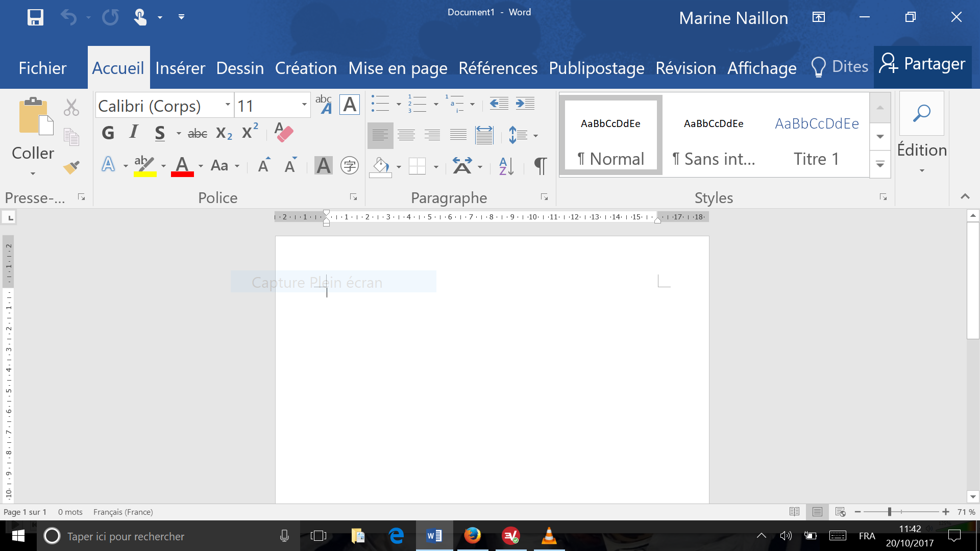980x551 pixels.
Task: Apply the Normal style
Action: pos(610,135)
